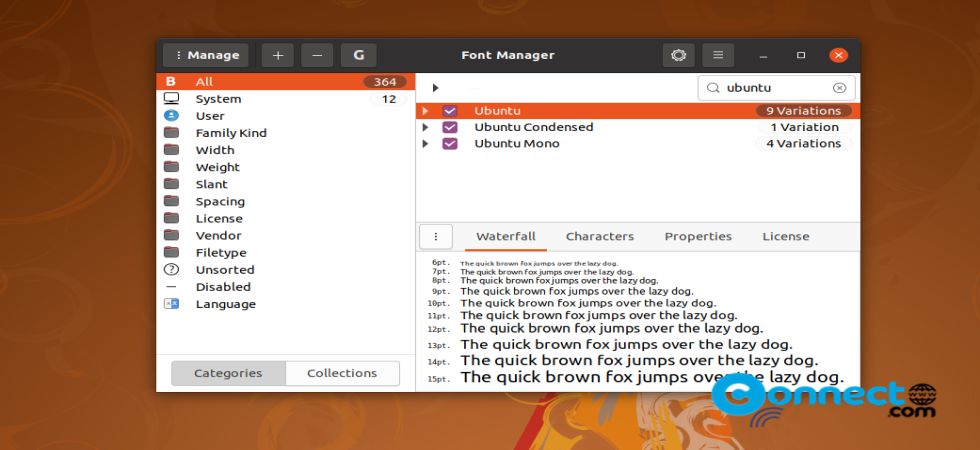The image size is (980, 450).
Task: Select the Ubuntu Mono font name
Action: pos(517,143)
